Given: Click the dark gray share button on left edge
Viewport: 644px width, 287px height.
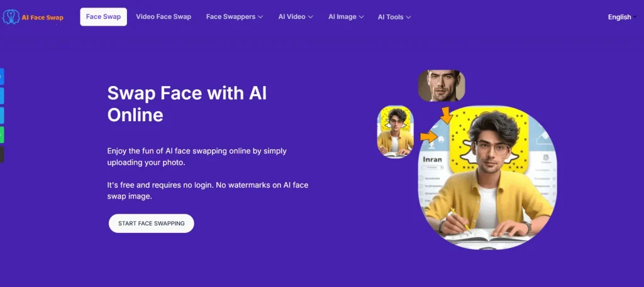Looking at the screenshot, I should [2, 154].
